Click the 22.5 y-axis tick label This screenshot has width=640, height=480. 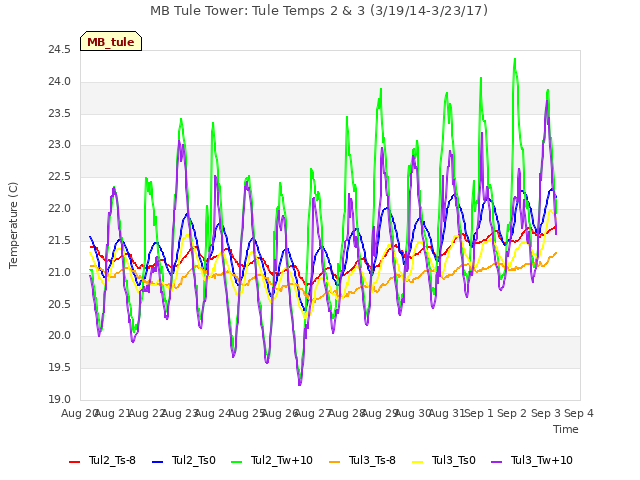tap(60, 177)
